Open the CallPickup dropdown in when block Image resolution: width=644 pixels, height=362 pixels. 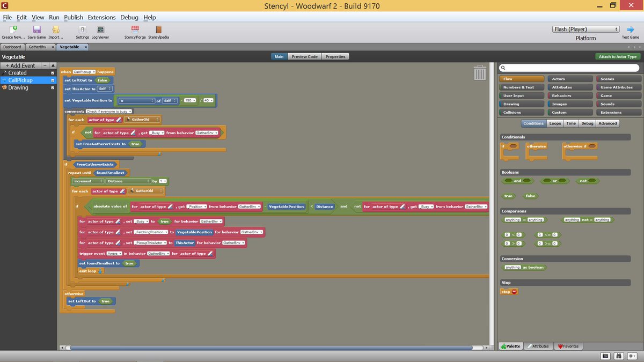pos(84,71)
